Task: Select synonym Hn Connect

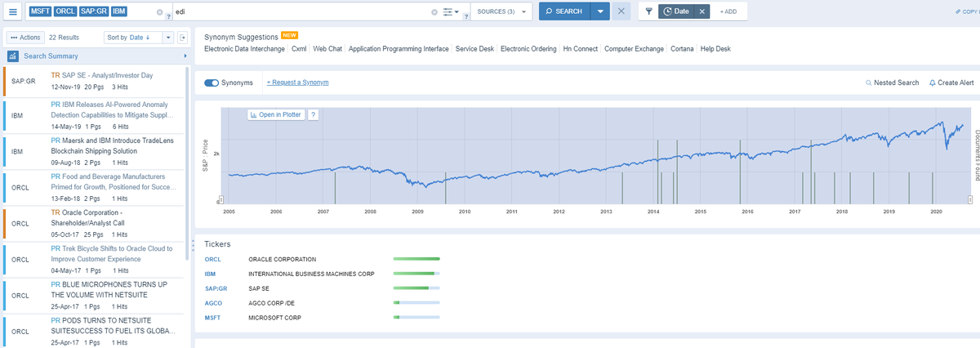Action: pyautogui.click(x=581, y=49)
